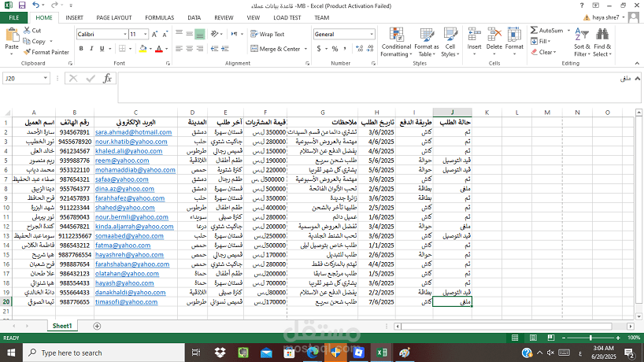Add a new sheet with the plus icon
Image resolution: width=644 pixels, height=362 pixels.
97,326
